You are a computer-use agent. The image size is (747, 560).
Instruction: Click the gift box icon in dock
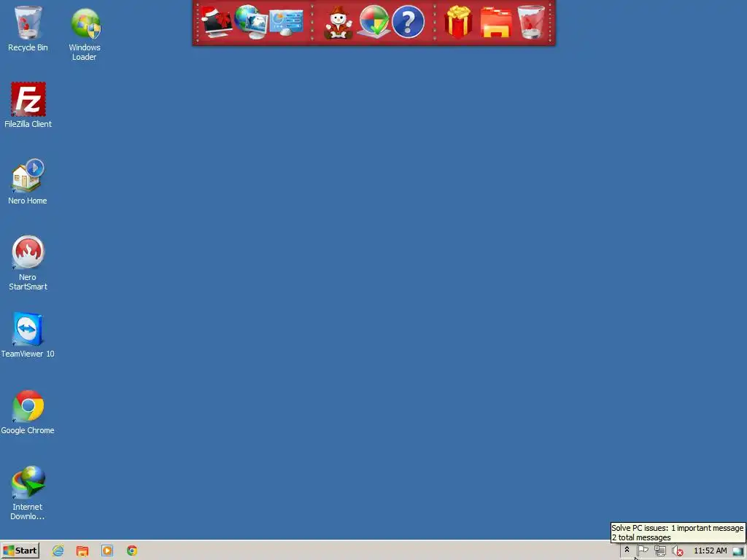click(458, 22)
